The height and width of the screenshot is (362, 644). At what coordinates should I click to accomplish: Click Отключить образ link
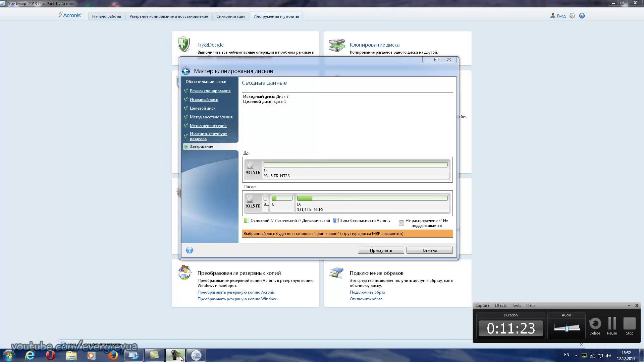[x=366, y=299]
